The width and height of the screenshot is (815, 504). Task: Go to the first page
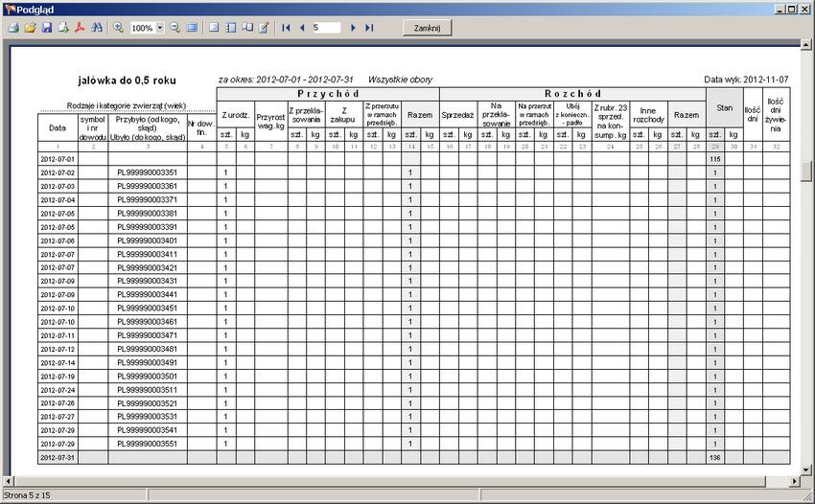pos(286,28)
